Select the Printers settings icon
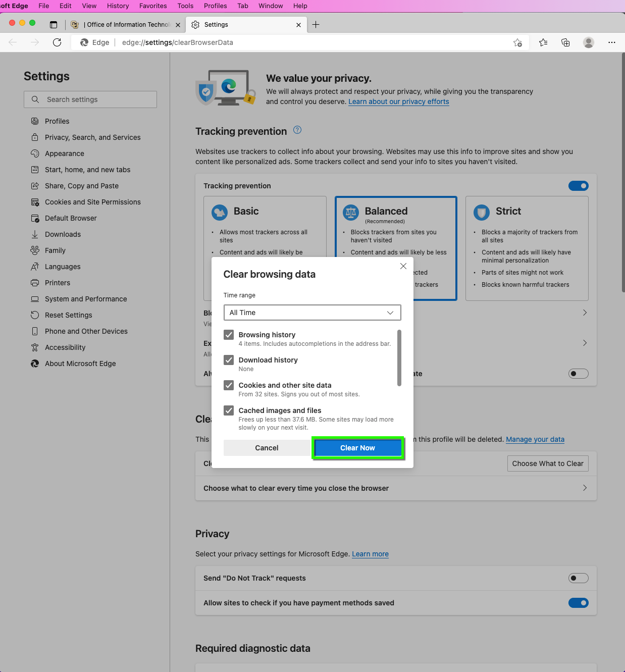625x672 pixels. 34,282
